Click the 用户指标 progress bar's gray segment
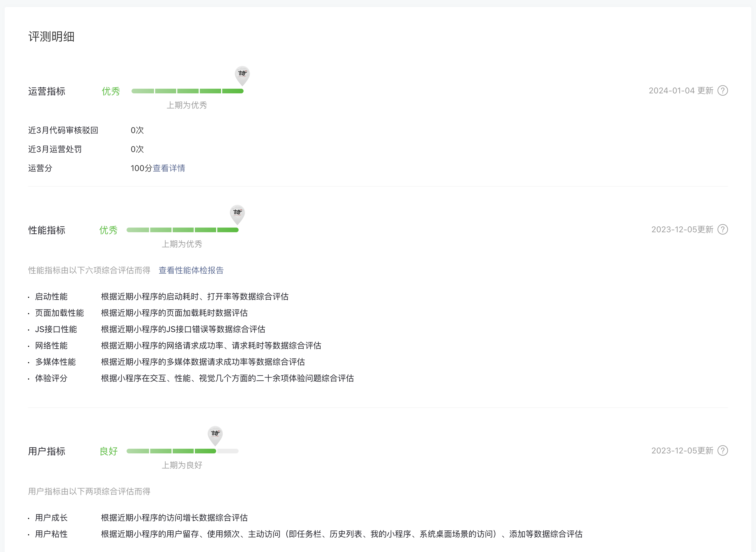The height and width of the screenshot is (552, 756). click(x=228, y=451)
